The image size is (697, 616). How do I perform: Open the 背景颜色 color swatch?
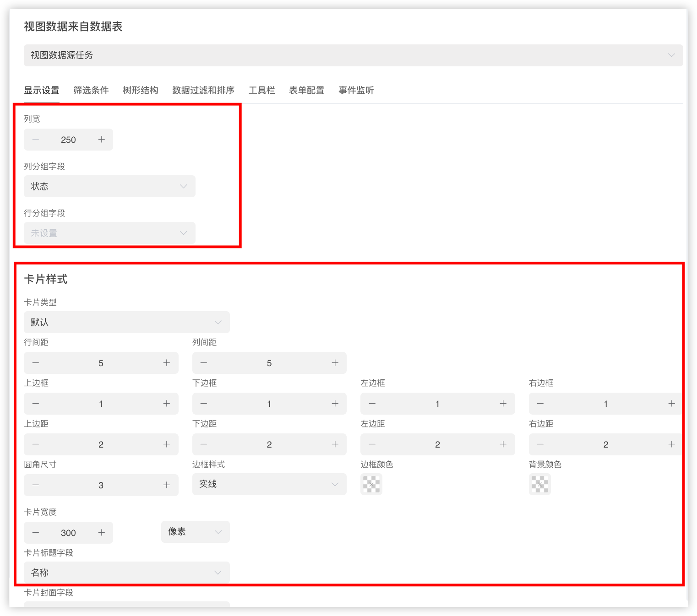click(x=539, y=484)
